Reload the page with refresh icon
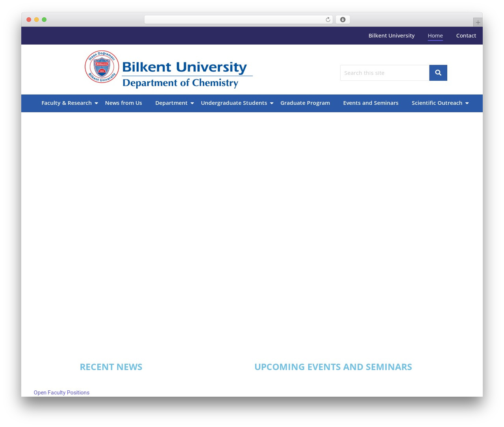The width and height of the screenshot is (504, 427). [x=328, y=20]
